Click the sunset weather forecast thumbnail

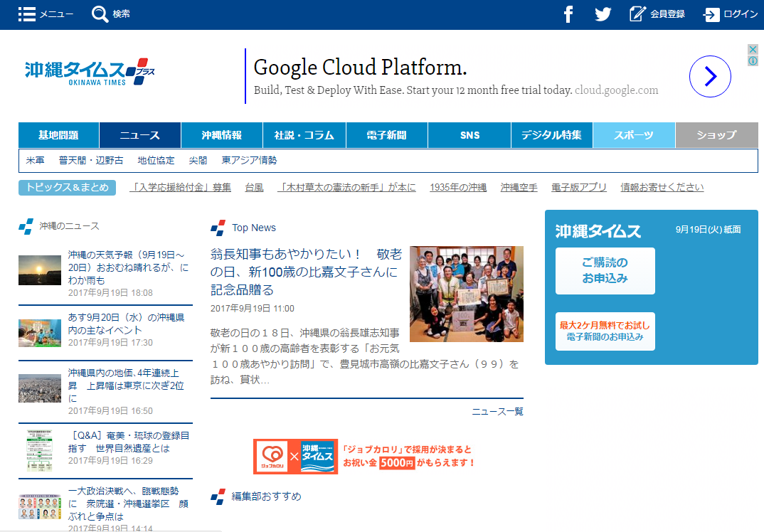[x=40, y=270]
